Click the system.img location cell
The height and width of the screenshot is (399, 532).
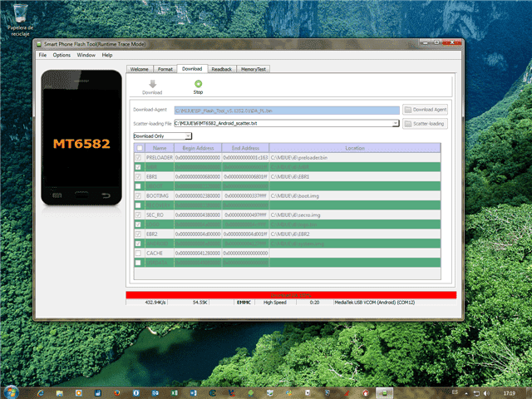[x=355, y=244]
